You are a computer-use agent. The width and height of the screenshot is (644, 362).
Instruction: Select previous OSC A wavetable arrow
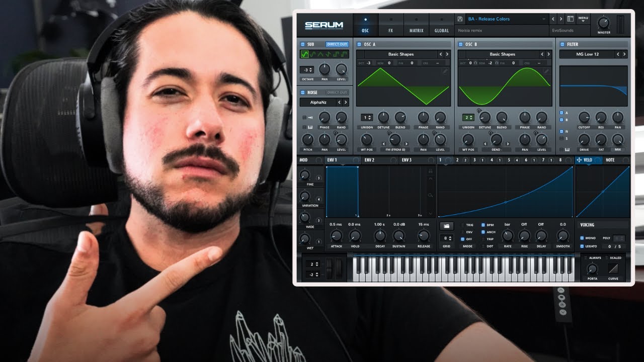(441, 54)
